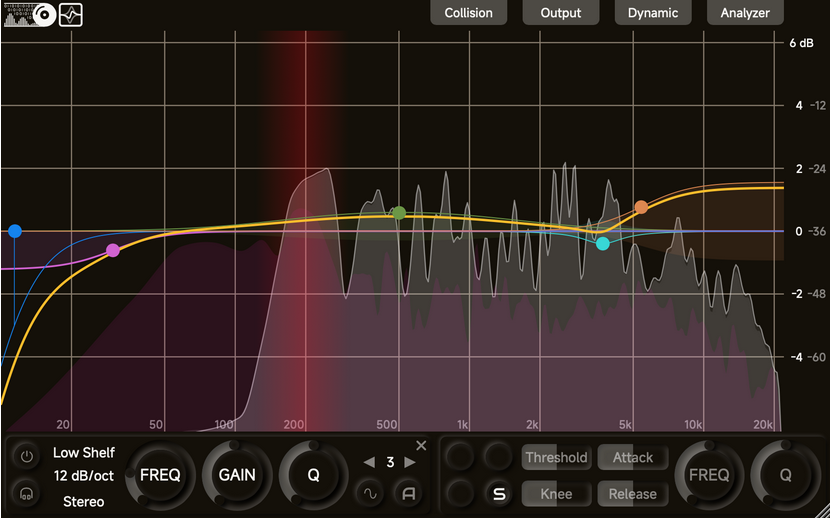
Task: Open the Collision panel
Action: [468, 13]
